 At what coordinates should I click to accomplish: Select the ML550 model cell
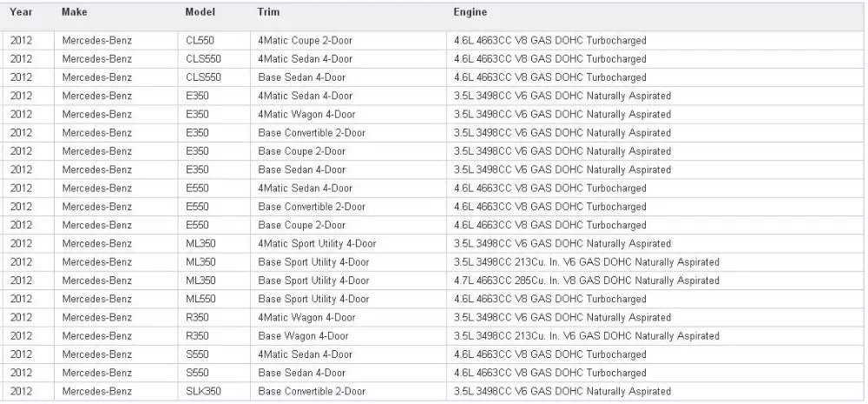(x=201, y=299)
